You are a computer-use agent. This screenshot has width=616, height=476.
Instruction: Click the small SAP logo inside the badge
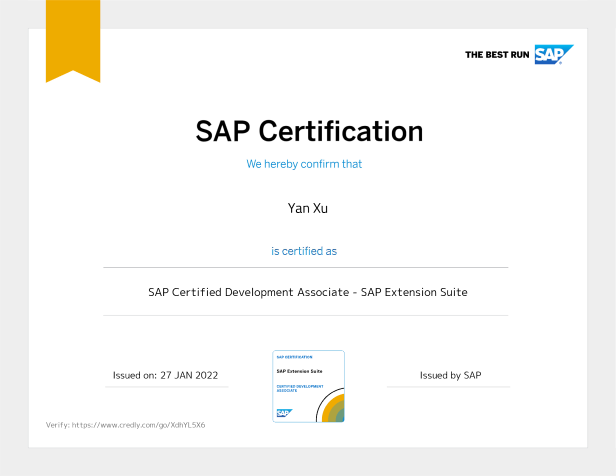tap(284, 413)
